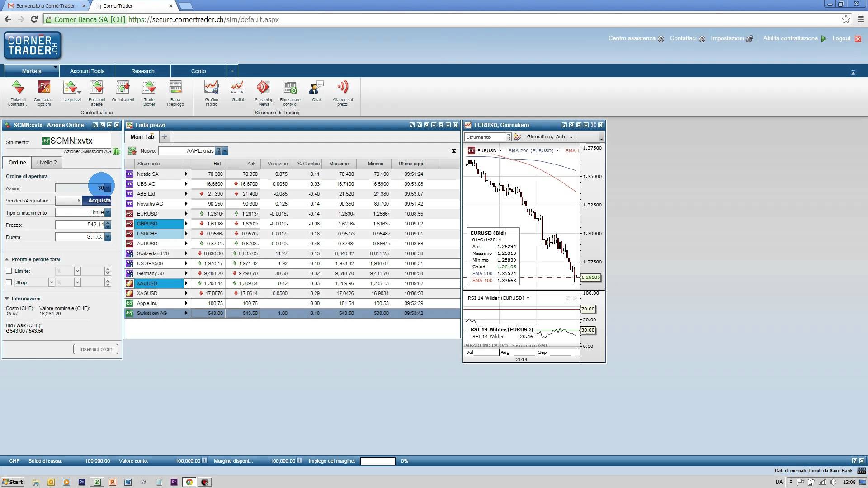Enable the Limite checkbox
The width and height of the screenshot is (868, 488).
pos(9,271)
